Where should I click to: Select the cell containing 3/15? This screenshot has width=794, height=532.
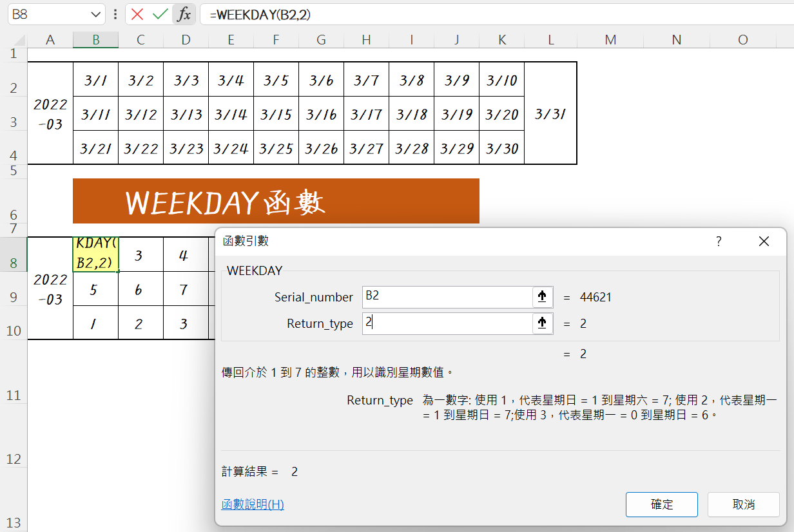click(276, 114)
